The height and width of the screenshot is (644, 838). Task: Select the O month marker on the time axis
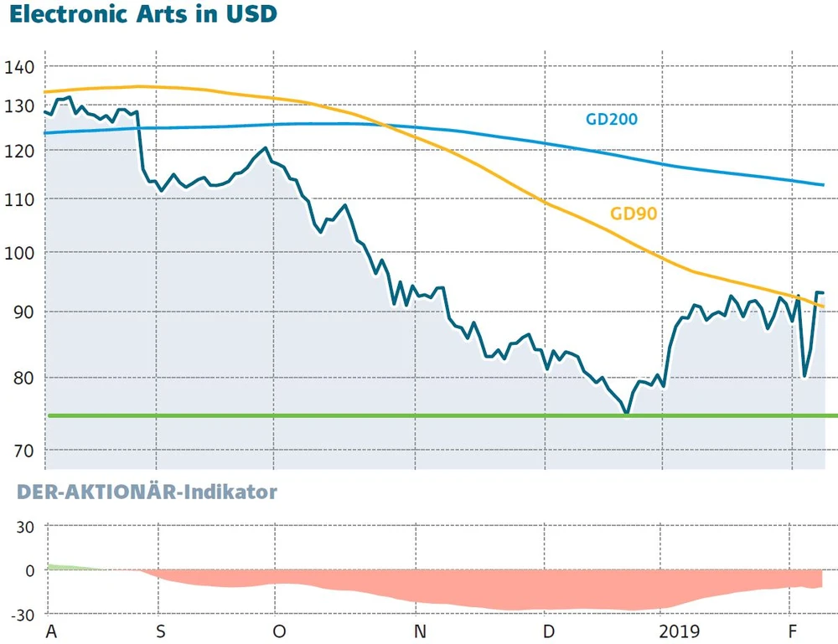tap(278, 629)
